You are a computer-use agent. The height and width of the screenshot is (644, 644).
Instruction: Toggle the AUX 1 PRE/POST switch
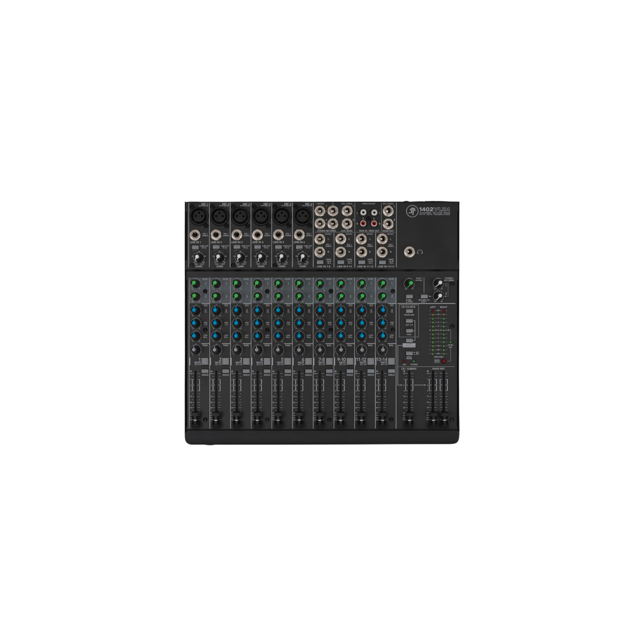coord(409,296)
